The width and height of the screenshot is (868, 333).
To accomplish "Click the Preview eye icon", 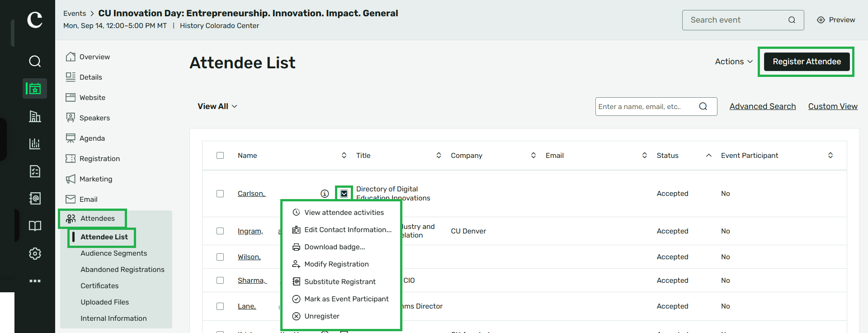I will (x=821, y=20).
